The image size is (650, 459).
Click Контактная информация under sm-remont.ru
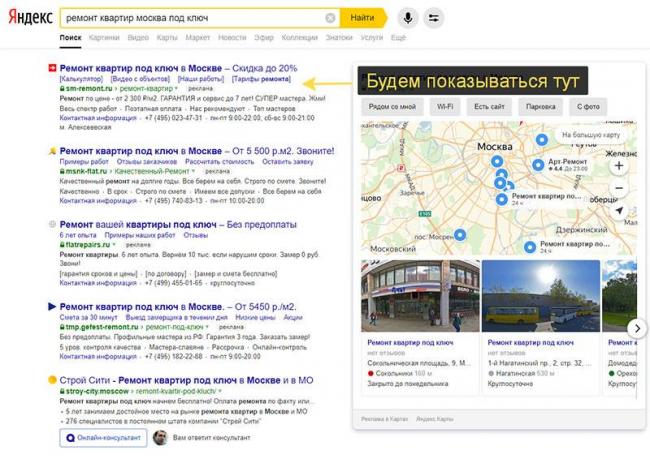[x=98, y=118]
